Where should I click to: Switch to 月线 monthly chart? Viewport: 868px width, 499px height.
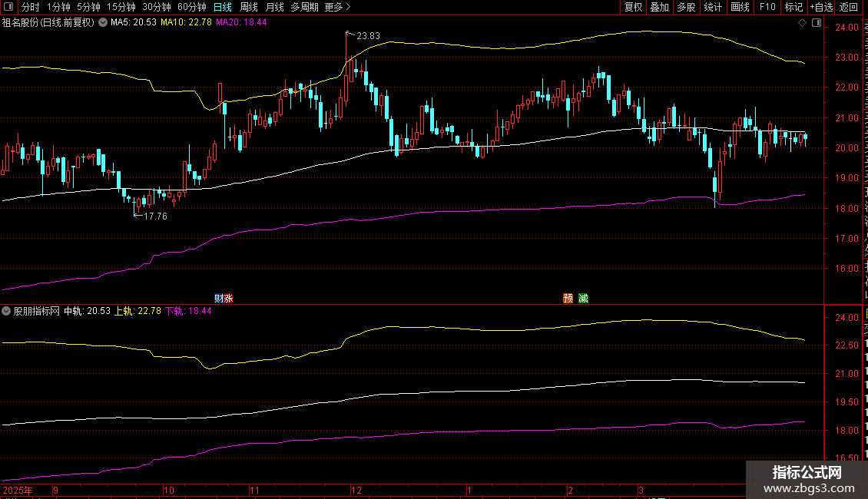tap(274, 7)
